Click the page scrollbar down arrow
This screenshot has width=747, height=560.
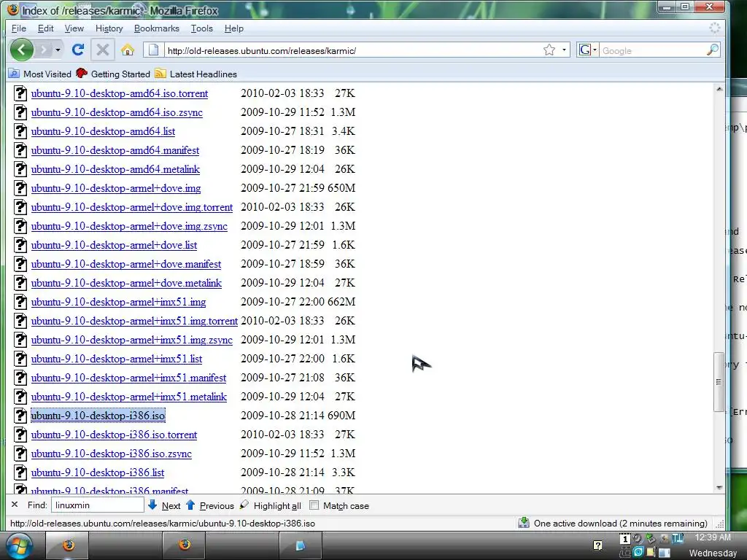pyautogui.click(x=719, y=488)
